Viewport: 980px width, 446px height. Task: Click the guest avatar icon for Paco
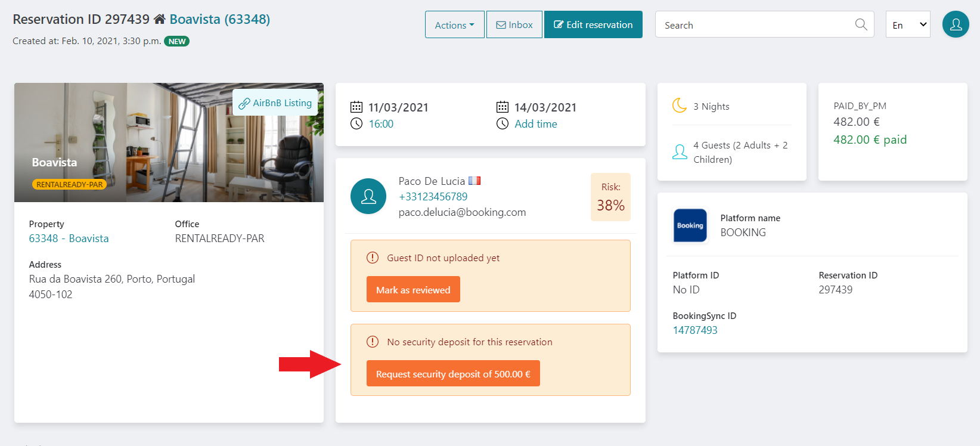[368, 196]
